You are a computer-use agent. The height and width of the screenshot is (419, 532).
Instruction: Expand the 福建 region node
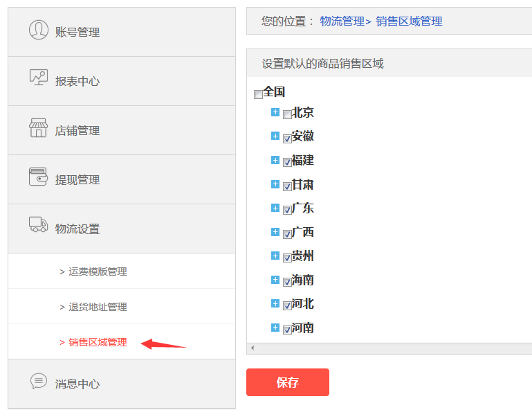275,160
